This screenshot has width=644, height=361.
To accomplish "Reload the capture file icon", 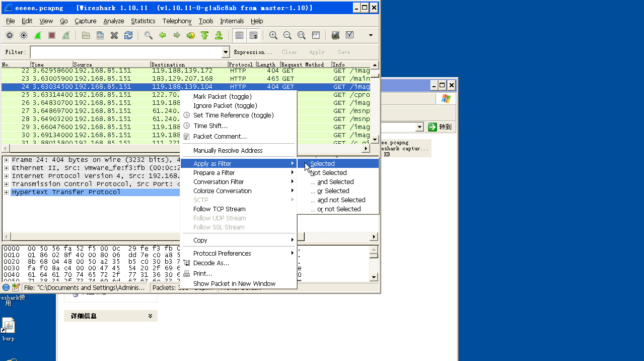I will [128, 35].
